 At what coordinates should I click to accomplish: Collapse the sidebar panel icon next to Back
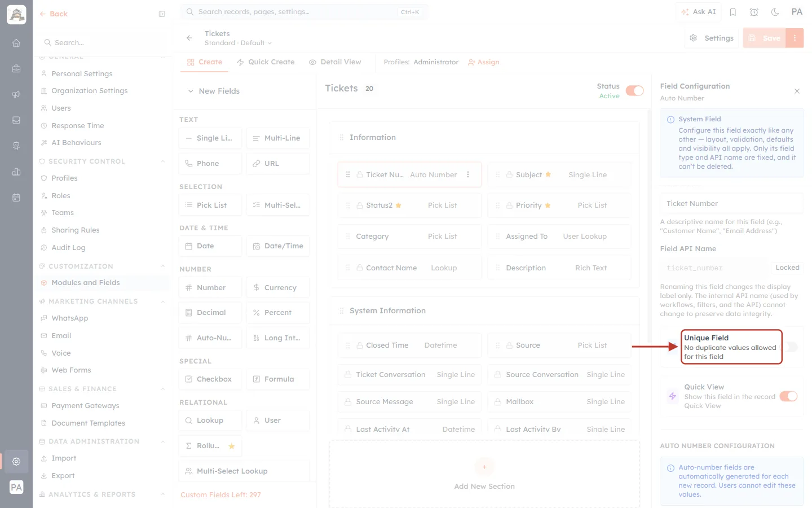(162, 14)
